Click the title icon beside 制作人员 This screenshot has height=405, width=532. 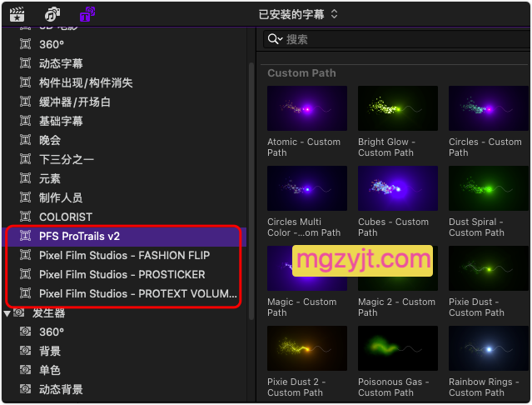26,197
